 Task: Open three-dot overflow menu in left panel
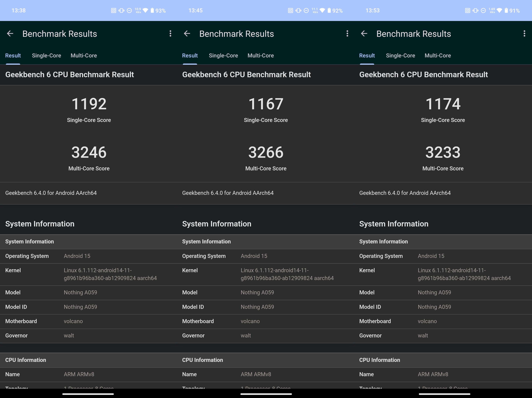click(170, 34)
